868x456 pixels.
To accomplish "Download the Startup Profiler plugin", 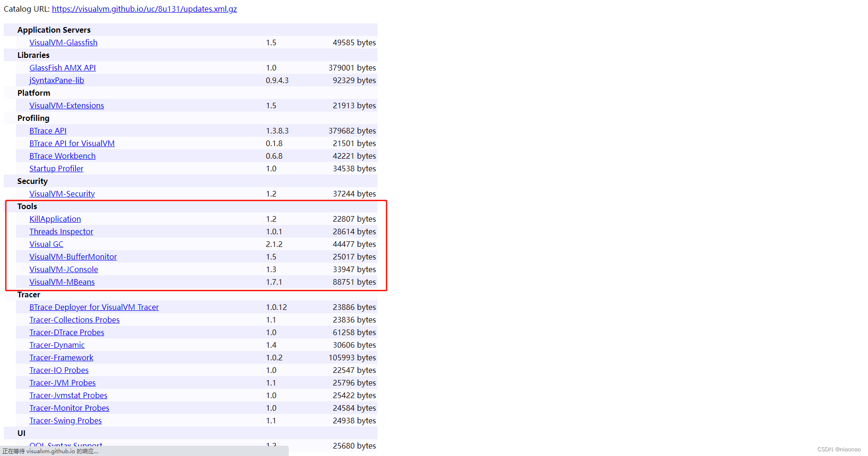I will tap(57, 168).
